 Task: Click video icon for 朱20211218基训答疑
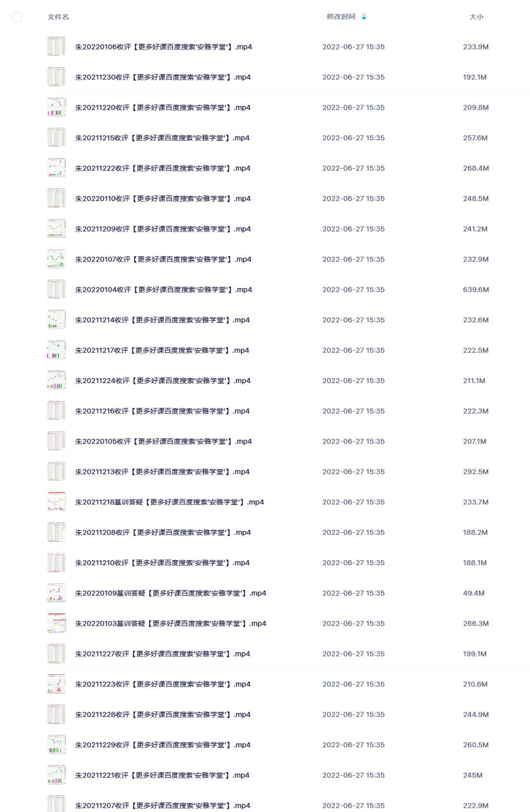(56, 502)
